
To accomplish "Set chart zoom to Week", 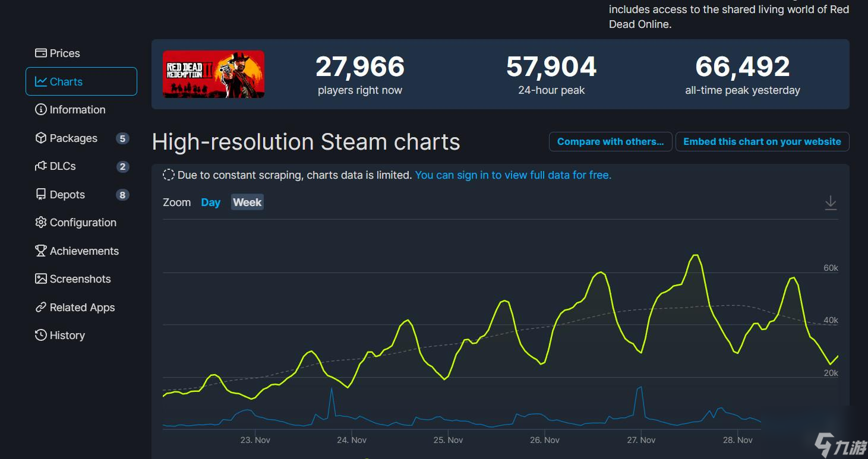I will [x=247, y=202].
